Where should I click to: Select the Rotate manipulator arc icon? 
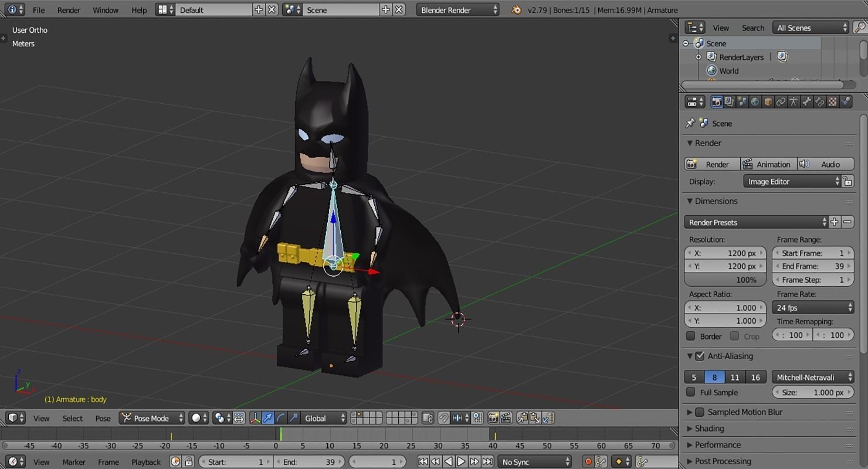pos(281,418)
